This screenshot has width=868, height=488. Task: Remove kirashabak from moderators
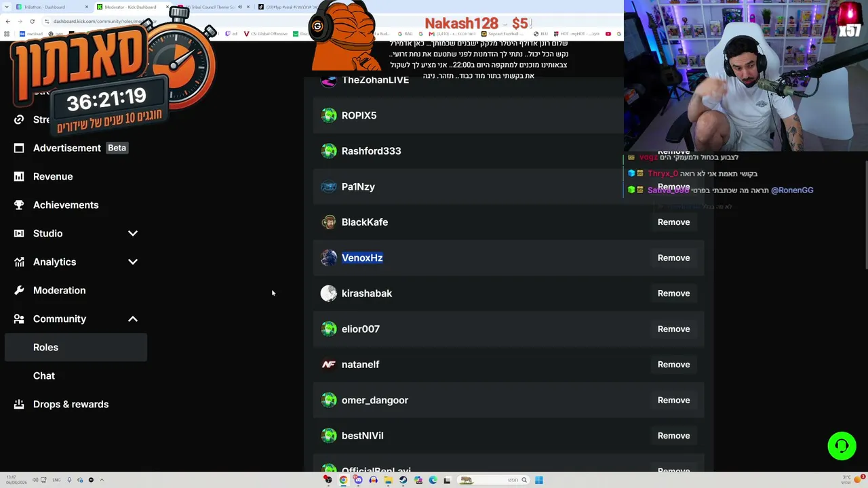click(673, 293)
